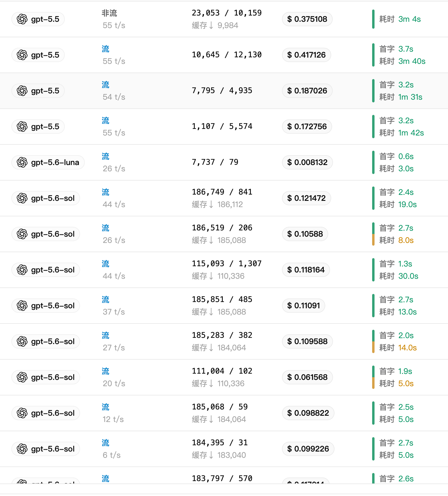Select the $ 0.098822 cost badge
448x496 pixels.
(308, 413)
